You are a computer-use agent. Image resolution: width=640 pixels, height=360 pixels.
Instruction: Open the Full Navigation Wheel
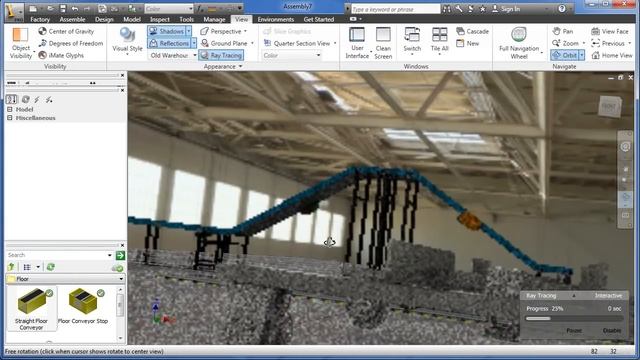[519, 43]
